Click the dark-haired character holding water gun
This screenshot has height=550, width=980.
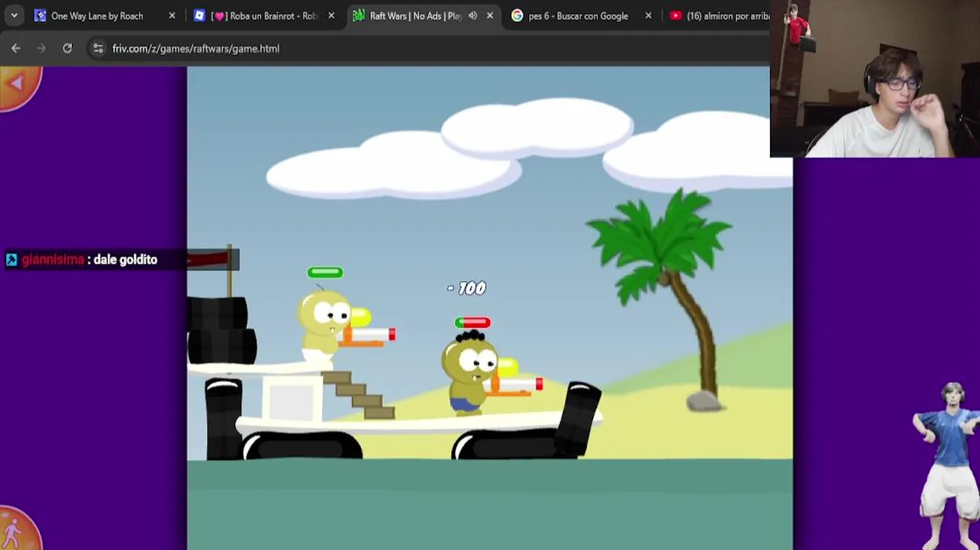[472, 373]
